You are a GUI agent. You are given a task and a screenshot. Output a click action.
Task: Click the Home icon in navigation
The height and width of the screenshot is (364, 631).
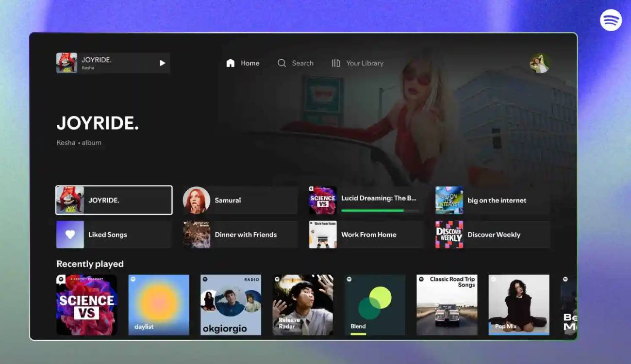click(x=230, y=63)
